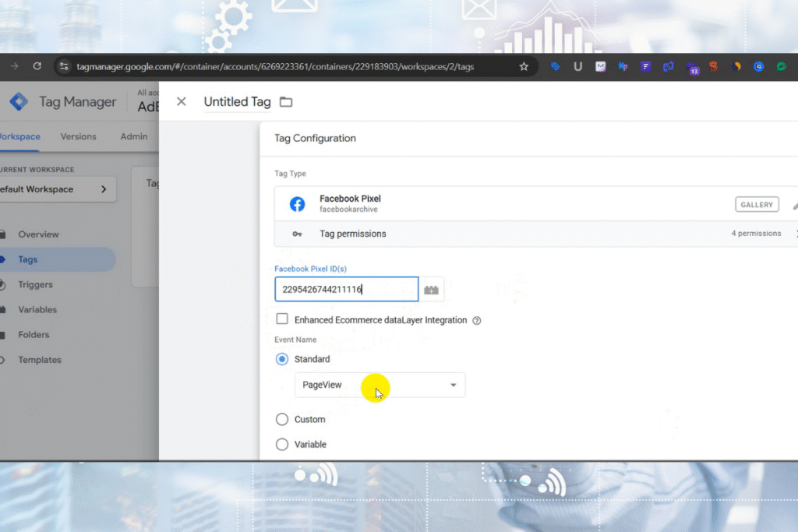Screen dimensions: 798x532
Task: Click the Tag permissions key icon
Action: (x=297, y=234)
